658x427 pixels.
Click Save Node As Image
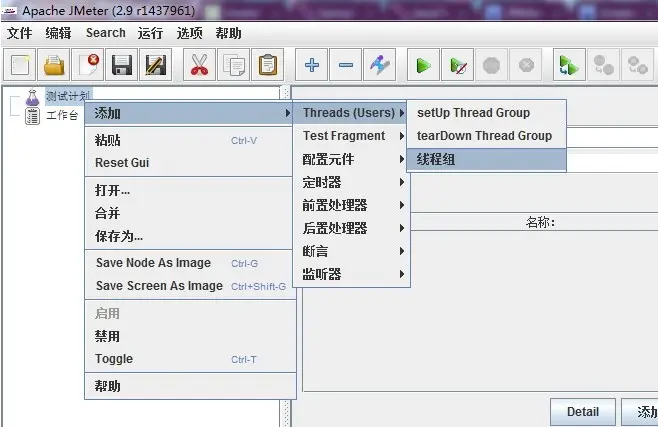point(188,263)
